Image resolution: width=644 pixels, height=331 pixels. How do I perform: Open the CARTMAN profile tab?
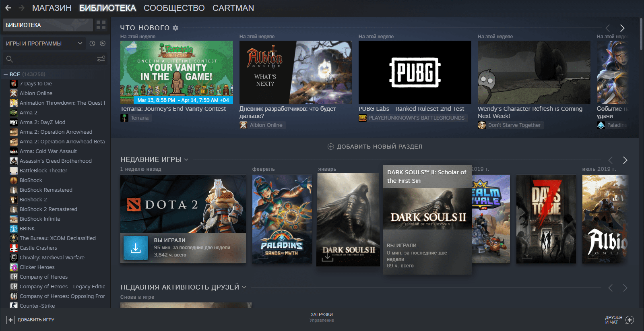[233, 8]
